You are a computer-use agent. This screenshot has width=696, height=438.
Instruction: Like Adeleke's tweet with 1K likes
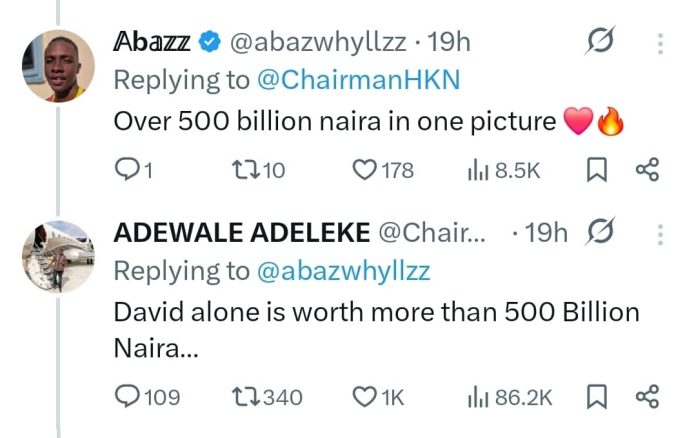pos(364,397)
